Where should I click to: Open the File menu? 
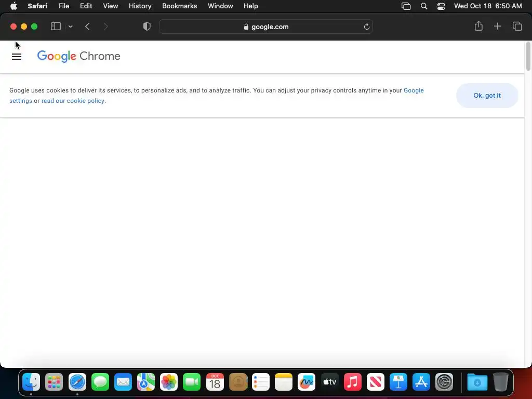pyautogui.click(x=63, y=6)
